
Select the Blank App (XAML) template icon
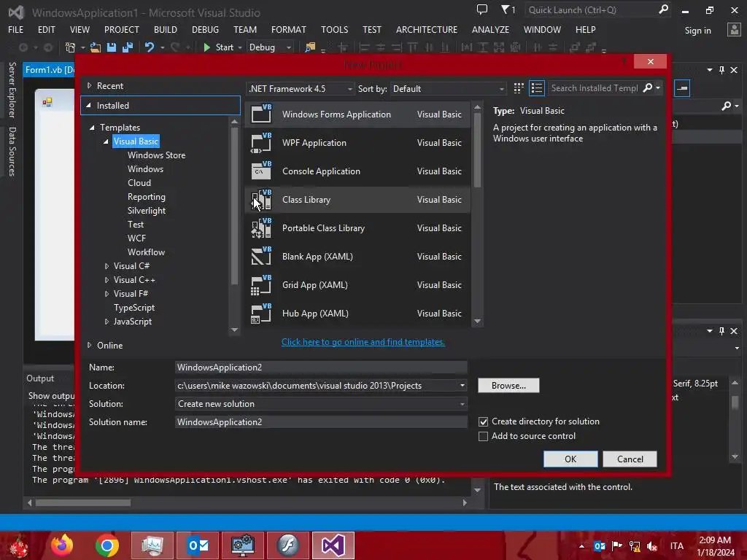coord(261,256)
